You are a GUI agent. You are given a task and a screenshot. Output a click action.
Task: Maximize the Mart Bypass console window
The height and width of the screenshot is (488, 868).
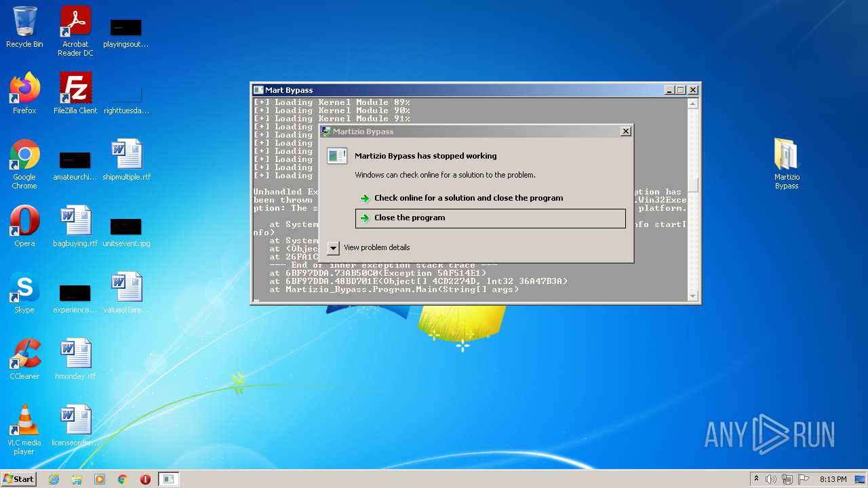click(x=681, y=90)
